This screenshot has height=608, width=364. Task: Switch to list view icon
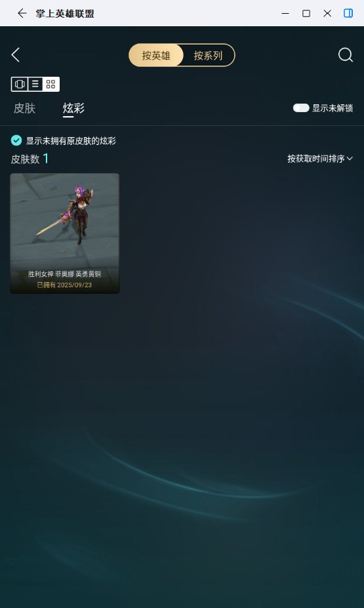click(35, 84)
